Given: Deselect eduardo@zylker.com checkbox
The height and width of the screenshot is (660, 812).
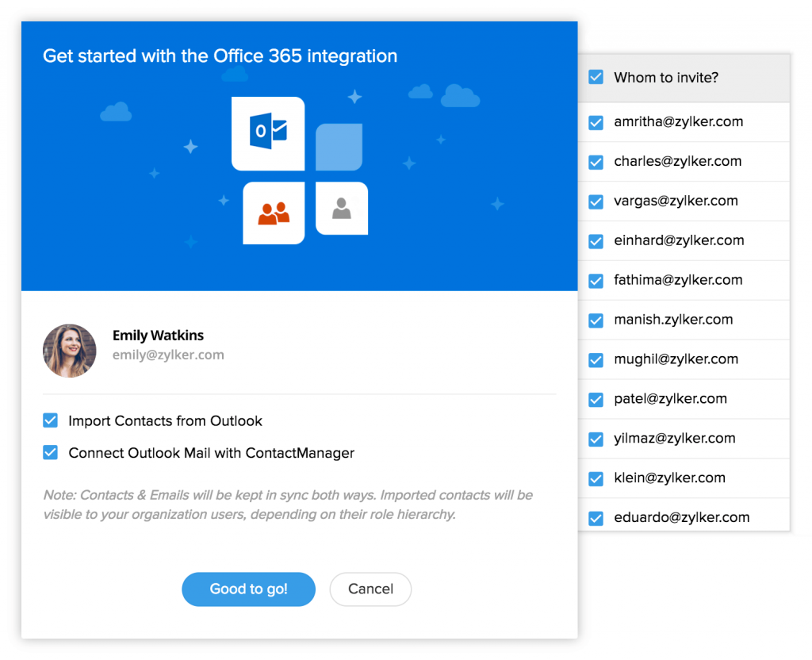Looking at the screenshot, I should click(x=596, y=518).
